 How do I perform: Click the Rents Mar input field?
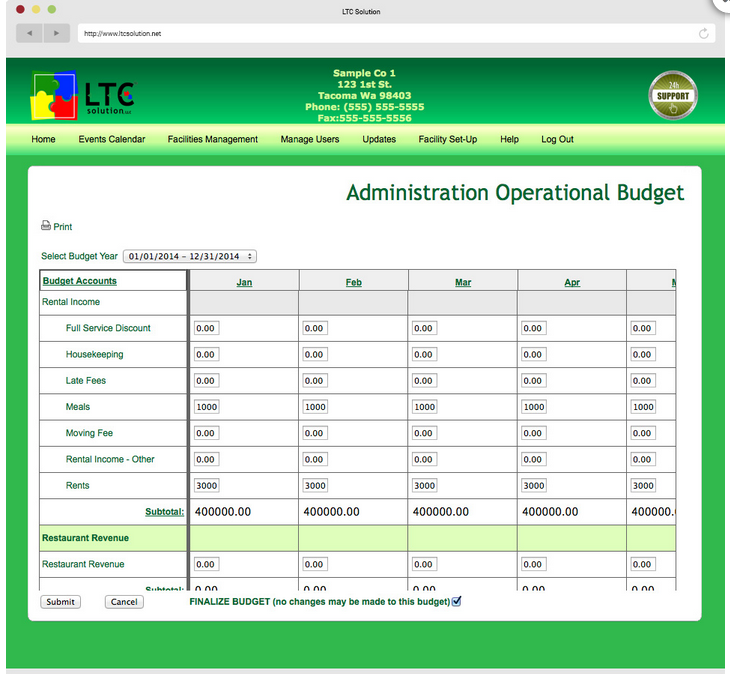tap(425, 485)
